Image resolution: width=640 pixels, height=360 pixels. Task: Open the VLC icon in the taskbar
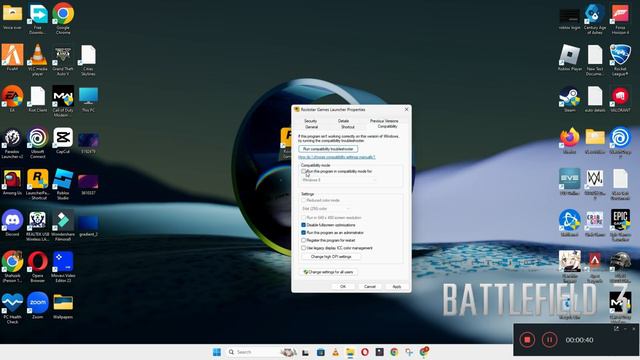(336, 352)
